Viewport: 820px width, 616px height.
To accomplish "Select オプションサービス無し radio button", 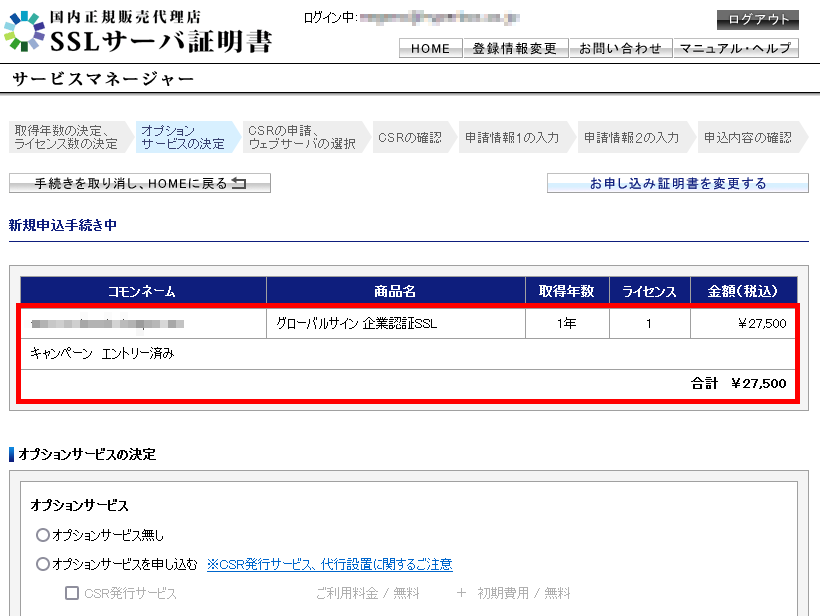I will coord(43,535).
